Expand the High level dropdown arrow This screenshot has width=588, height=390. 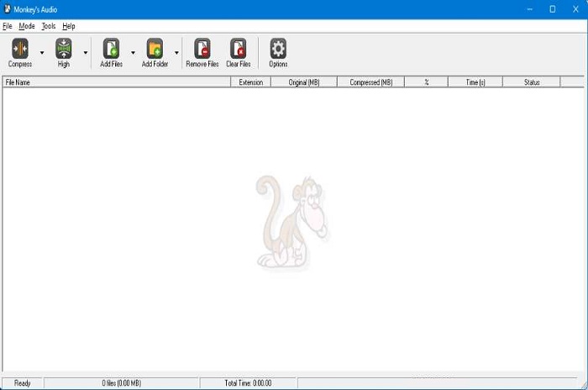(x=86, y=52)
